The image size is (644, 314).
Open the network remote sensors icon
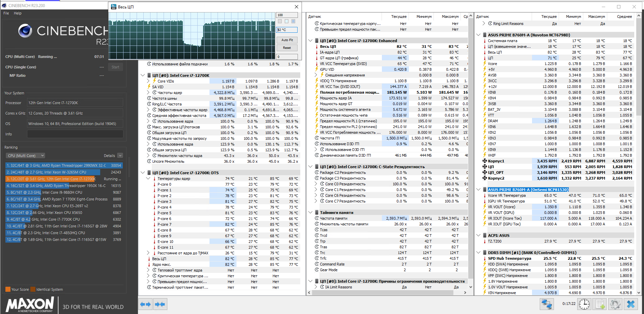pos(547,304)
